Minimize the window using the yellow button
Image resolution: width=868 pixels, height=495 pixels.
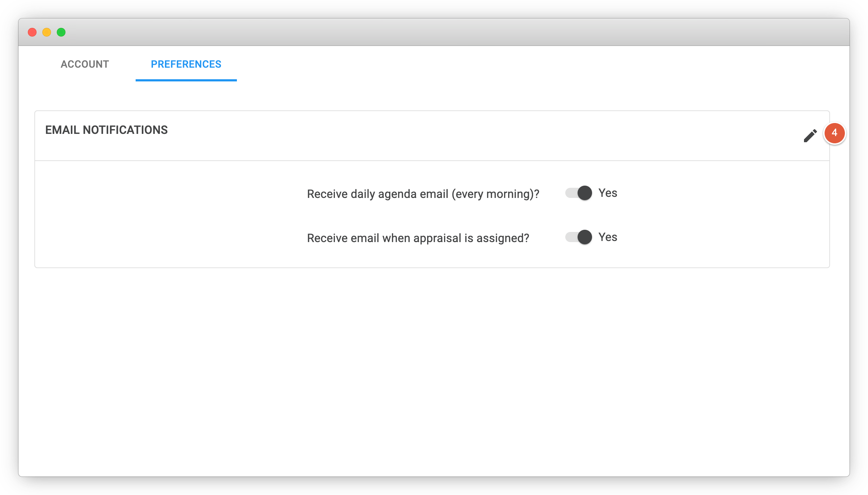coord(47,32)
